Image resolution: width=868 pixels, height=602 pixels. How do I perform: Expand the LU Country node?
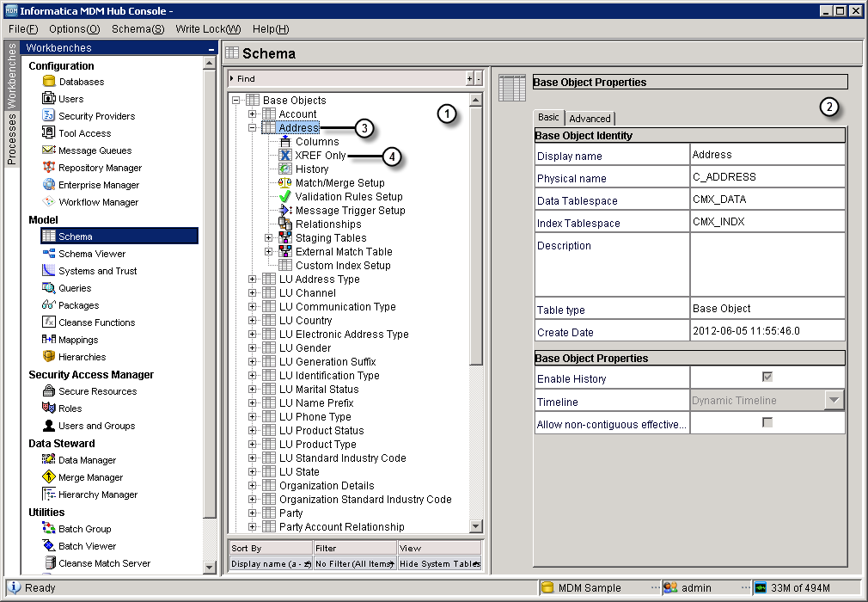[x=253, y=320]
